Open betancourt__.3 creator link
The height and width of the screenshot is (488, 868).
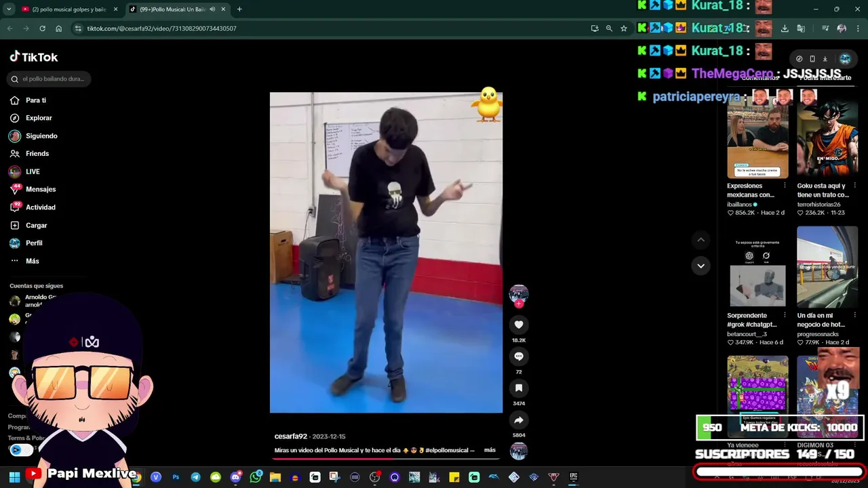pyautogui.click(x=747, y=334)
